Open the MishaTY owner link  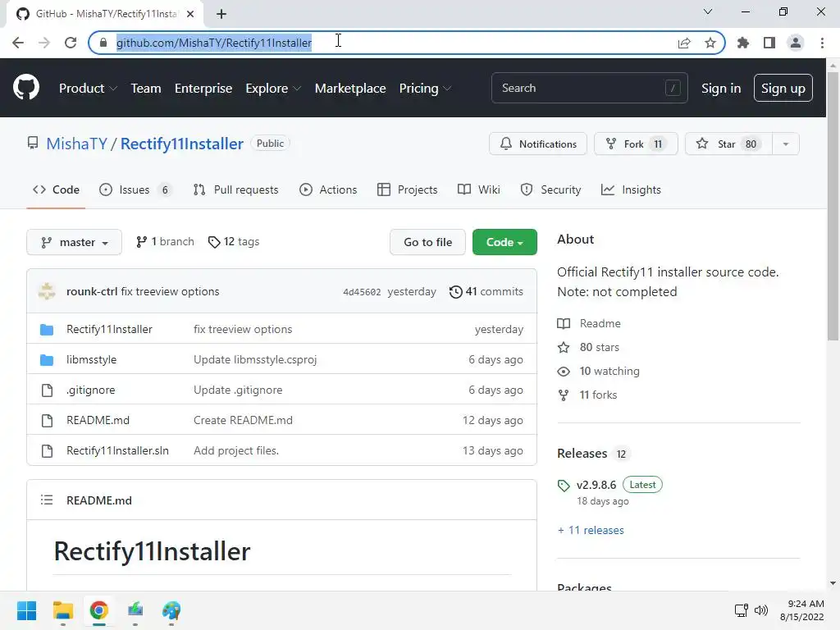click(76, 144)
